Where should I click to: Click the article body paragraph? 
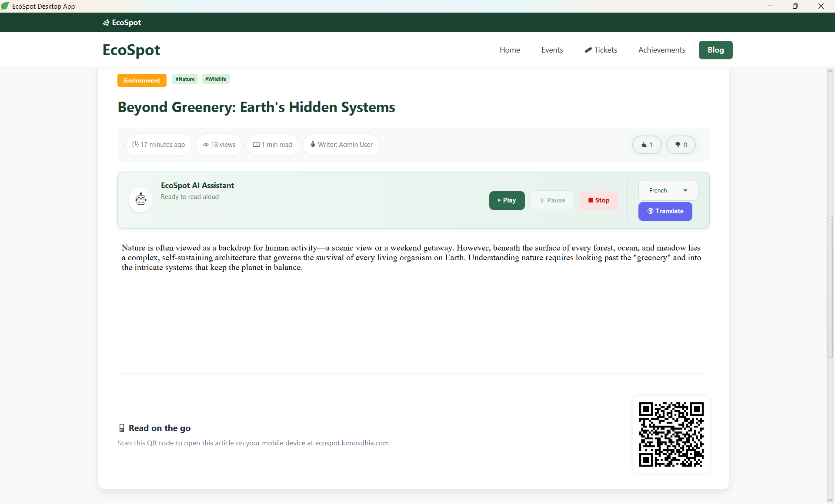[411, 258]
